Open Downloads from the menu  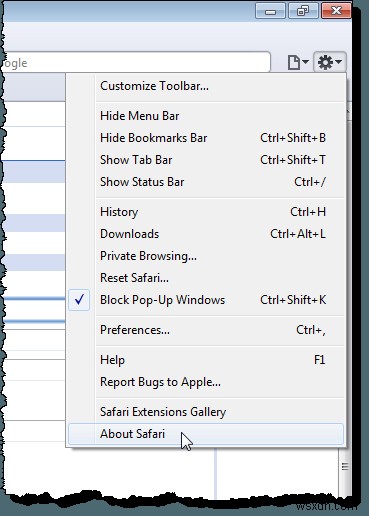(206, 234)
